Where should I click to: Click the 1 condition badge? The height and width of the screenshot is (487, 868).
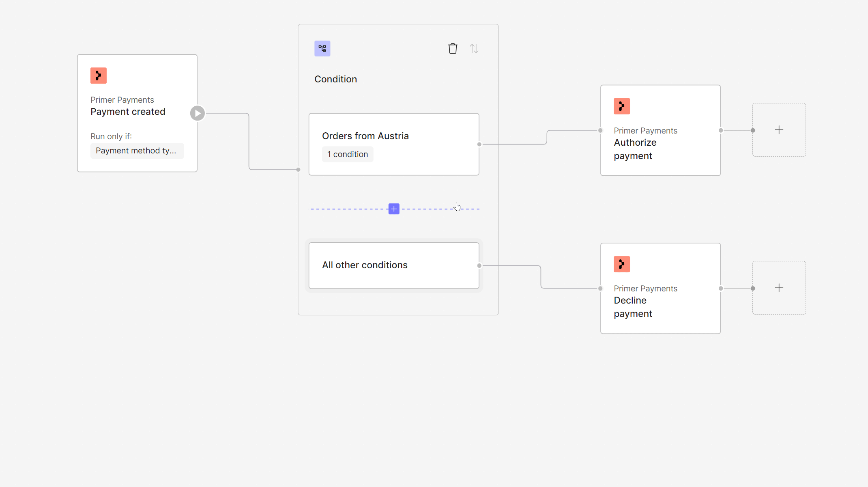(348, 154)
